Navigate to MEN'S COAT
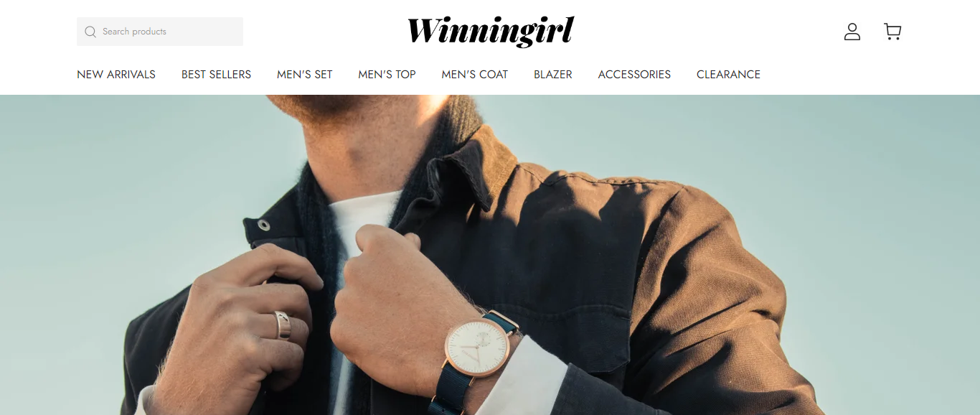 475,75
